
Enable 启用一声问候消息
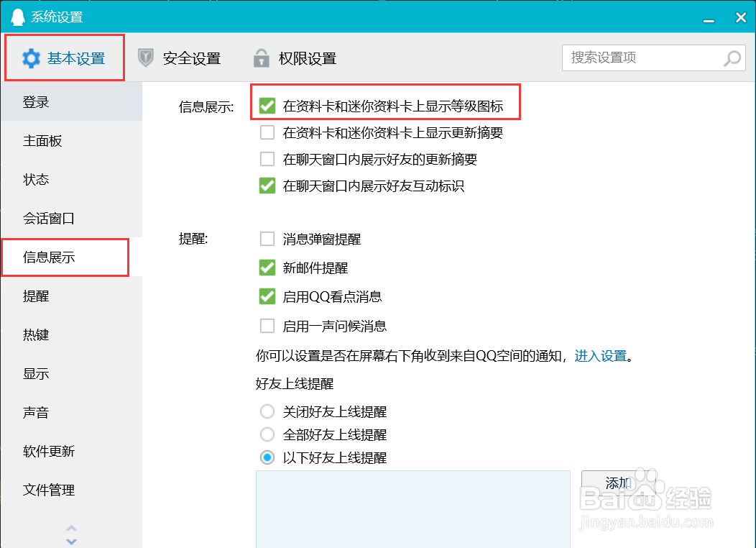click(267, 326)
